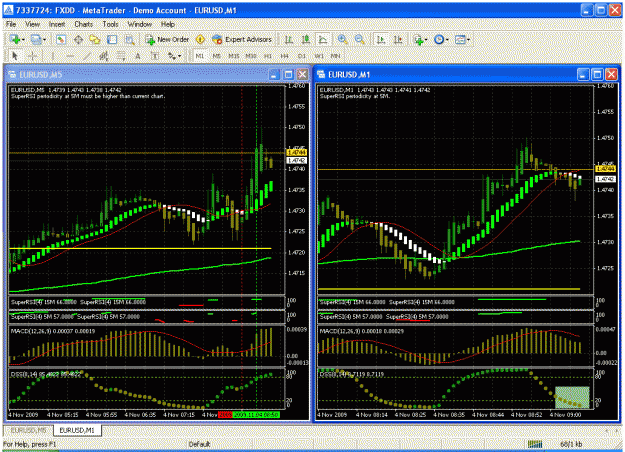The image size is (625, 452).
Task: Switch to candlestick chart display
Action: tap(306, 39)
